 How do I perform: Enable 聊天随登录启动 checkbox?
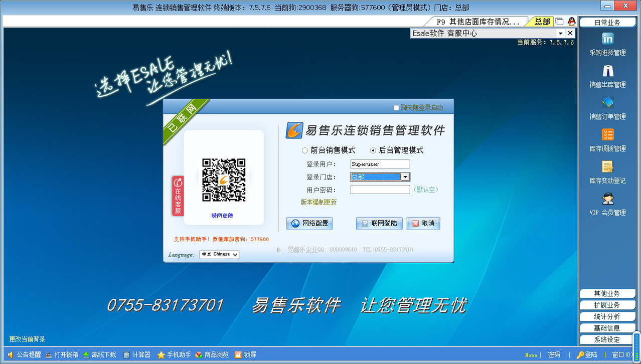point(396,108)
